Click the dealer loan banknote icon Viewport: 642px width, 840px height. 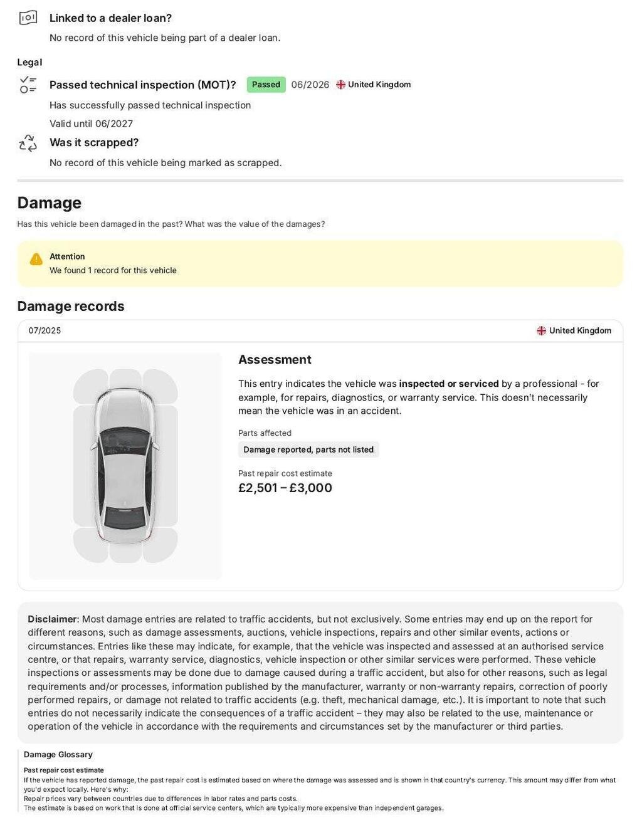28,18
